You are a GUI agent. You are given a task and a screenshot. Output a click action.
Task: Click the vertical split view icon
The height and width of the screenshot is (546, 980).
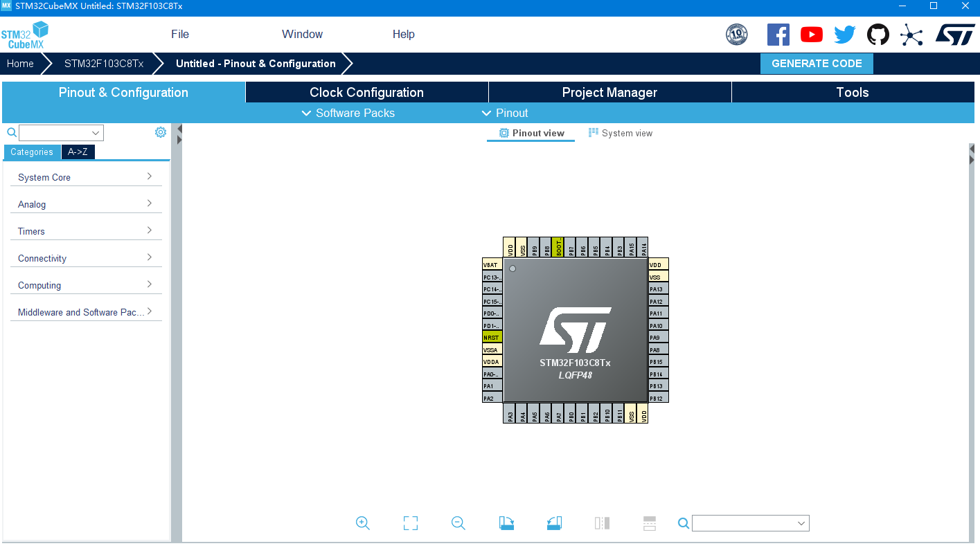[602, 523]
